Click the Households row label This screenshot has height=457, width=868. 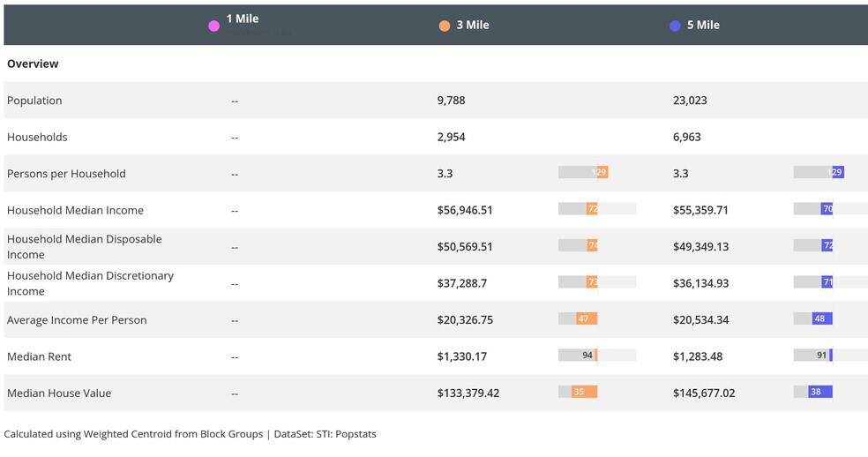[37, 137]
